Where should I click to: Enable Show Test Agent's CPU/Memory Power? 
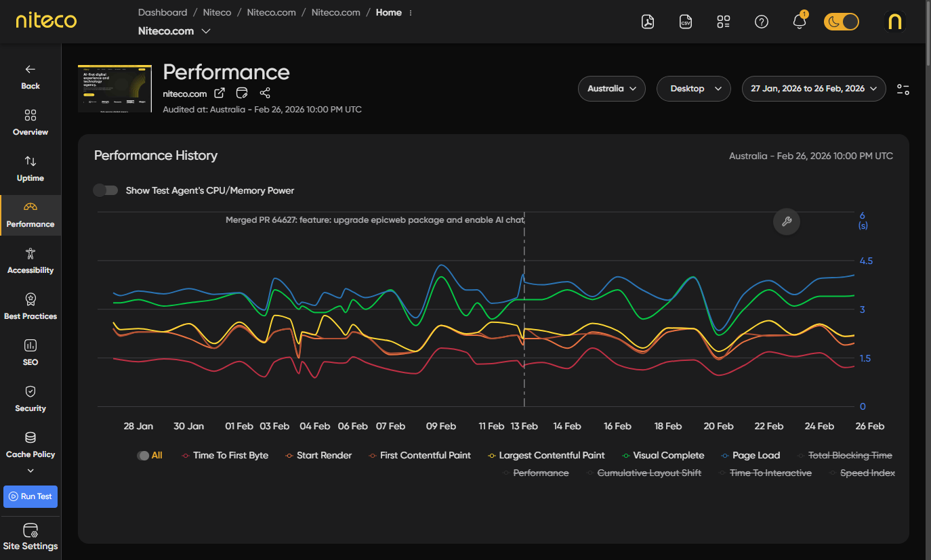[x=106, y=190]
